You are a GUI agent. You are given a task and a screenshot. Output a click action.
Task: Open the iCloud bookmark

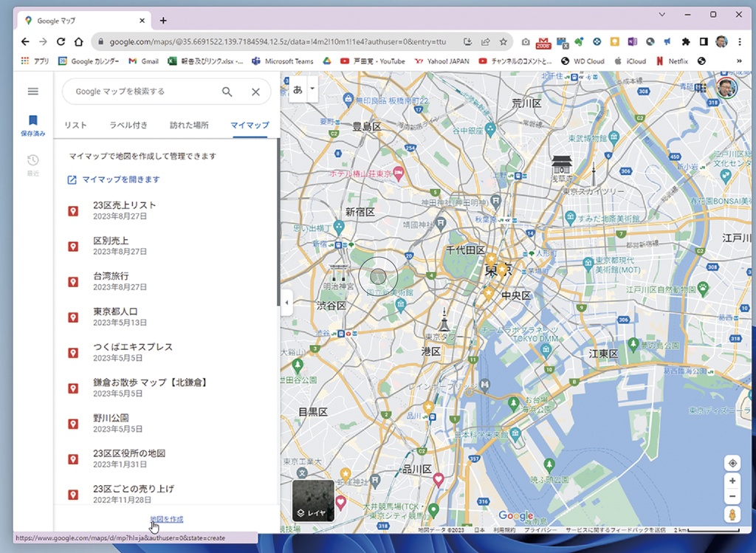click(x=630, y=61)
